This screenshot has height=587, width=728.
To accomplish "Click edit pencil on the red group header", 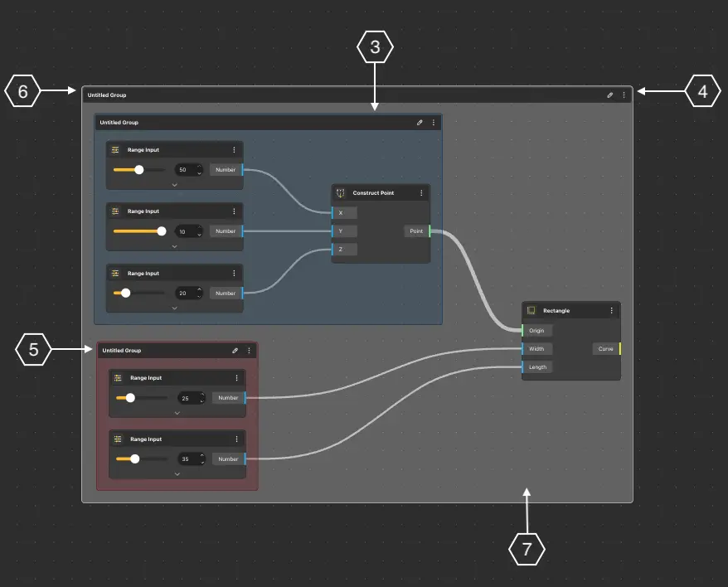I will tap(235, 351).
